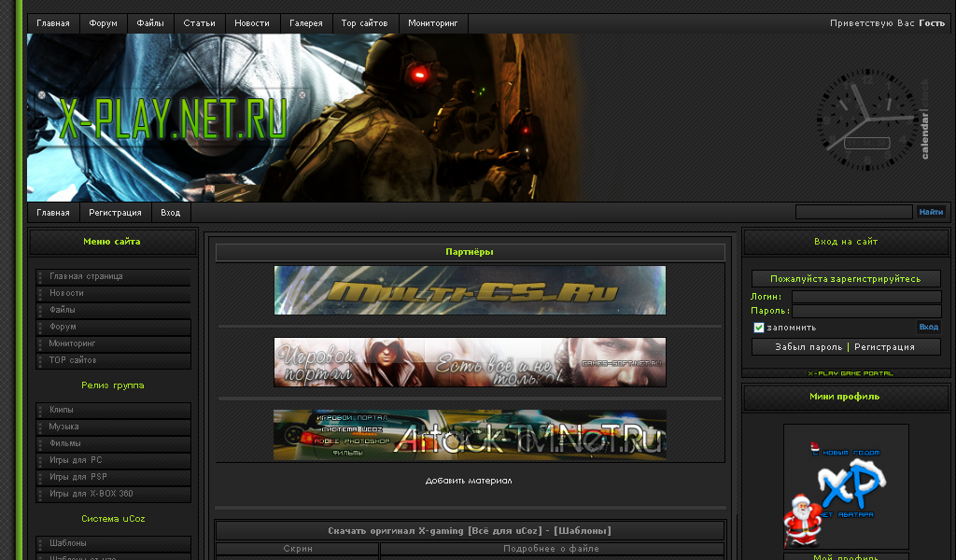Click the Релиз группа heading
This screenshot has width=956, height=560.
113,385
